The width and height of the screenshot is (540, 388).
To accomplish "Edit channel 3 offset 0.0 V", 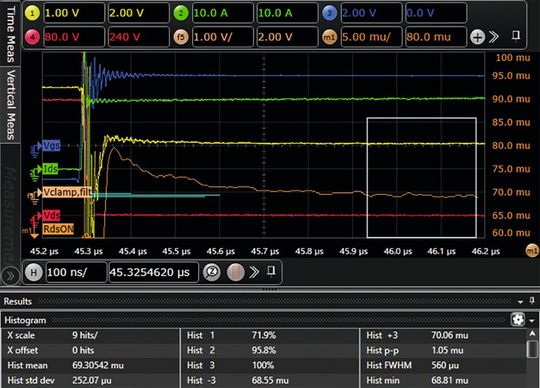I will click(x=436, y=13).
